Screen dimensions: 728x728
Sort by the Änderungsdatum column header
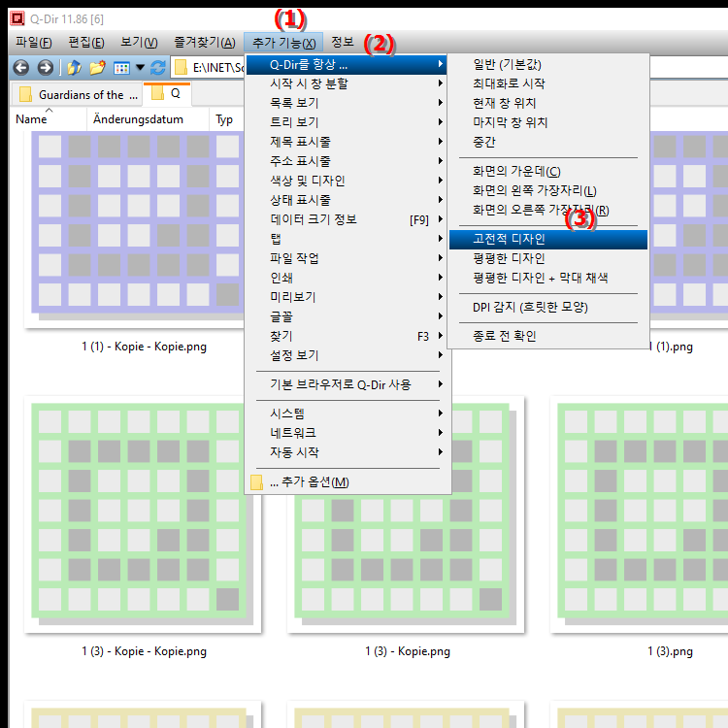click(148, 119)
